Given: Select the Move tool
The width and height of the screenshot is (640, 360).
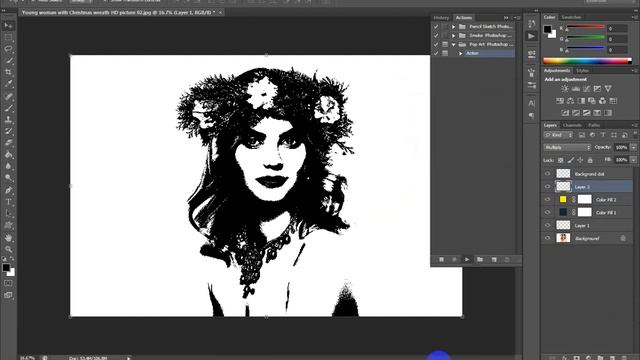Looking at the screenshot, I should tap(8, 26).
